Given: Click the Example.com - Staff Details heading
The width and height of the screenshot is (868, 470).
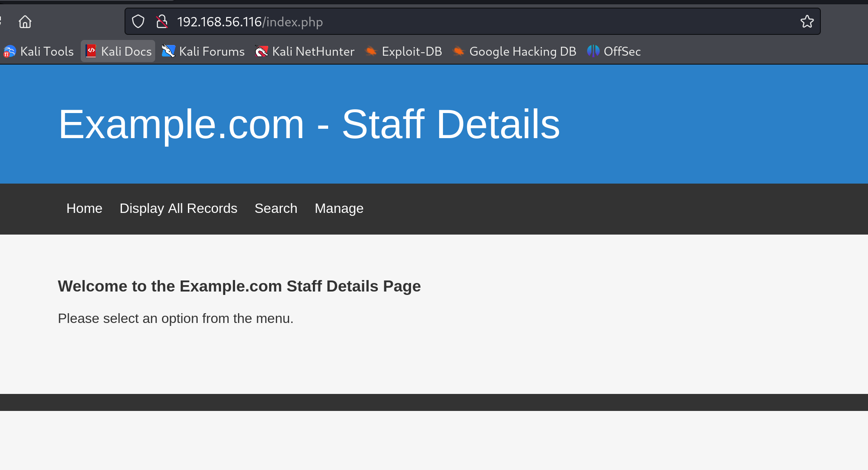Looking at the screenshot, I should pos(309,124).
